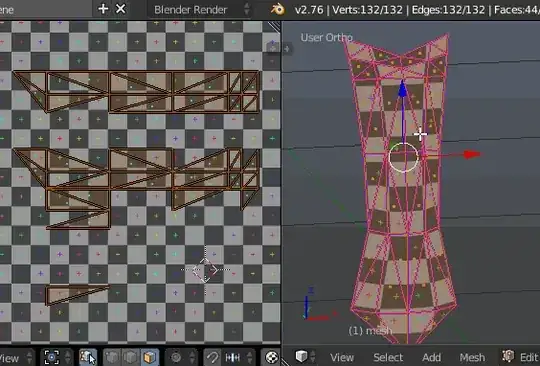Click the add new scene plus button
The height and width of the screenshot is (366, 540).
tap(103, 9)
